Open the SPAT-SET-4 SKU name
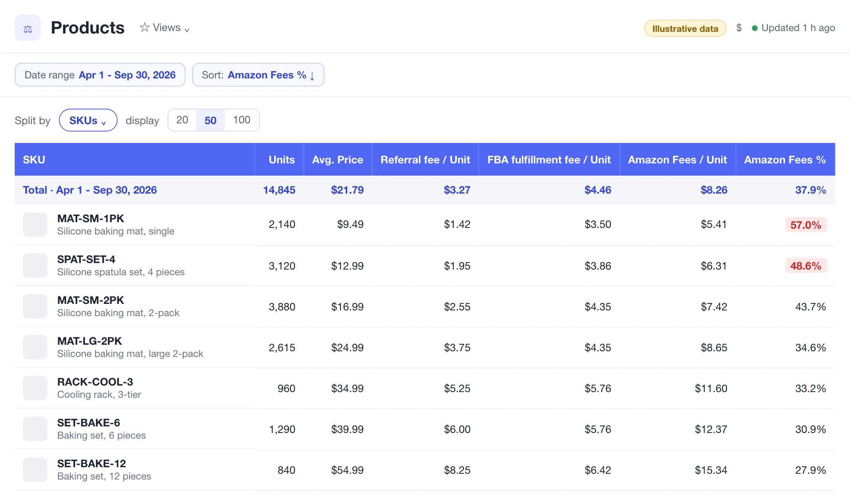This screenshot has height=504, width=850. pos(86,259)
